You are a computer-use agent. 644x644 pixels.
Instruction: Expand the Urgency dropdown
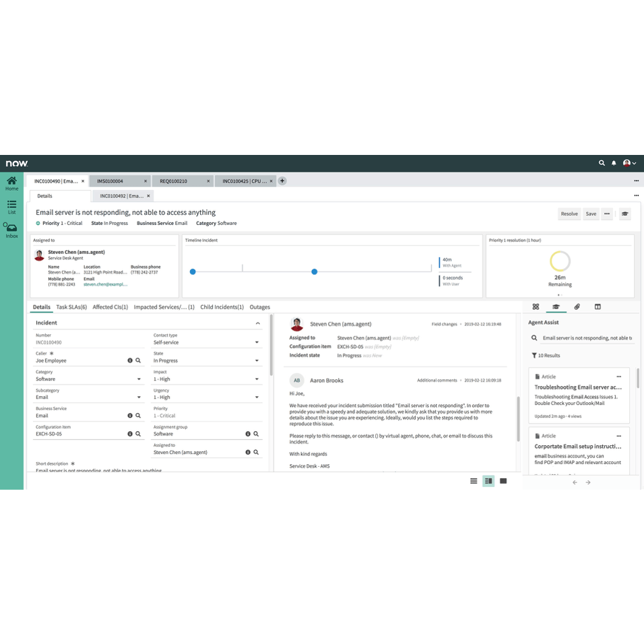256,397
